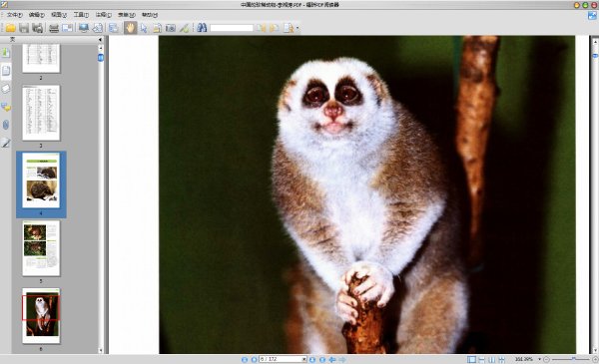Select page 2 thumbnail

(x=41, y=58)
